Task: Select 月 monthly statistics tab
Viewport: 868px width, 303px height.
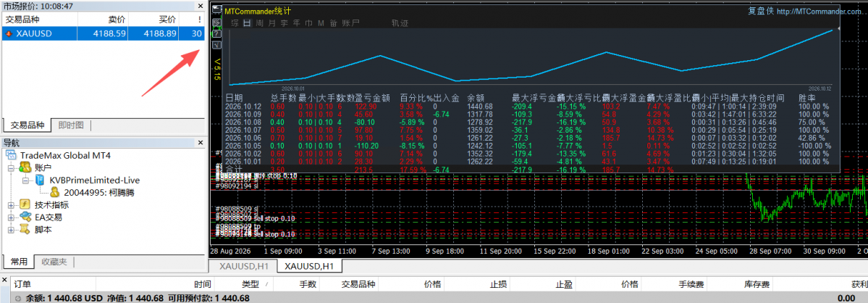Action: coord(271,23)
